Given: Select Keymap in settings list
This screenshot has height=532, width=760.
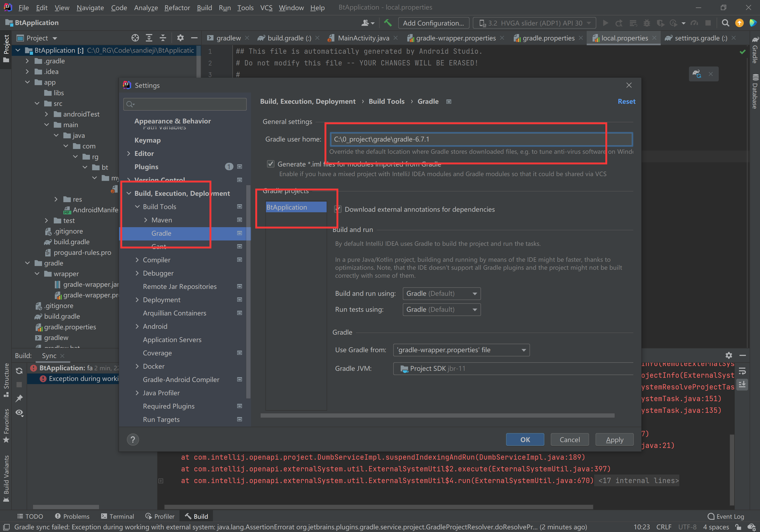Looking at the screenshot, I should click(x=148, y=140).
